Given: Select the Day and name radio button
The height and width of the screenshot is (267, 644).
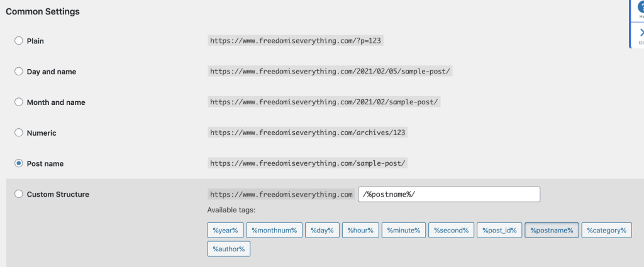Looking at the screenshot, I should [18, 72].
